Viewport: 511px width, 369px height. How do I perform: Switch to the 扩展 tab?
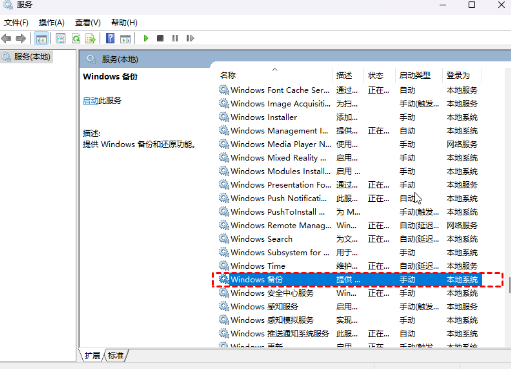tap(92, 356)
